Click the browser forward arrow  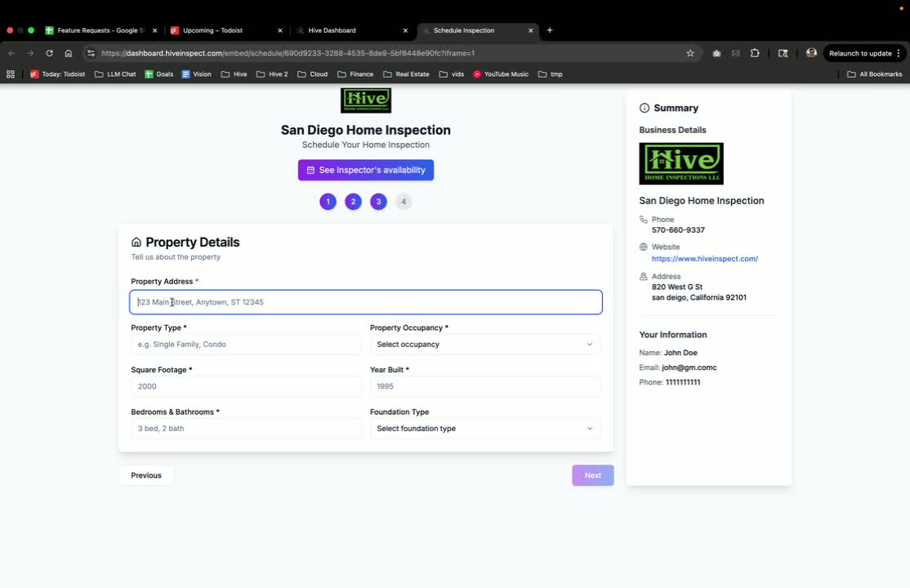[31, 53]
